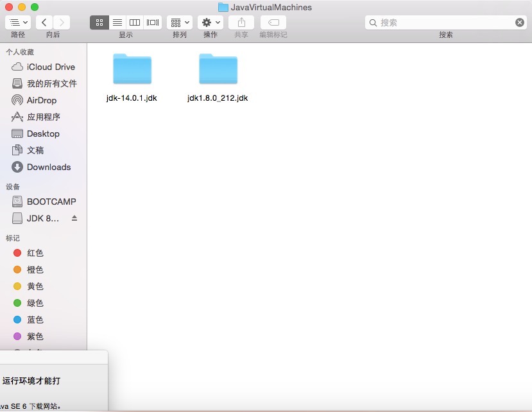Screen dimensions: 532x412
Task: Select the red 红色 tag
Action: click(x=44, y=253)
